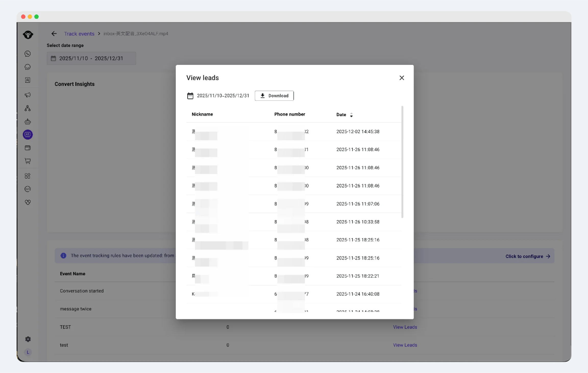588x373 pixels.
Task: Open the megaphone broadcast icon
Action: [28, 95]
